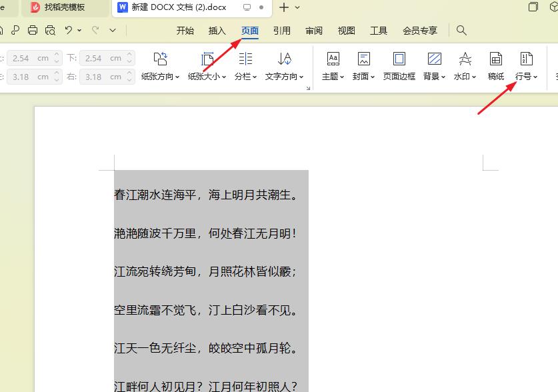Click the printer icon on quick access bar

tap(32, 31)
